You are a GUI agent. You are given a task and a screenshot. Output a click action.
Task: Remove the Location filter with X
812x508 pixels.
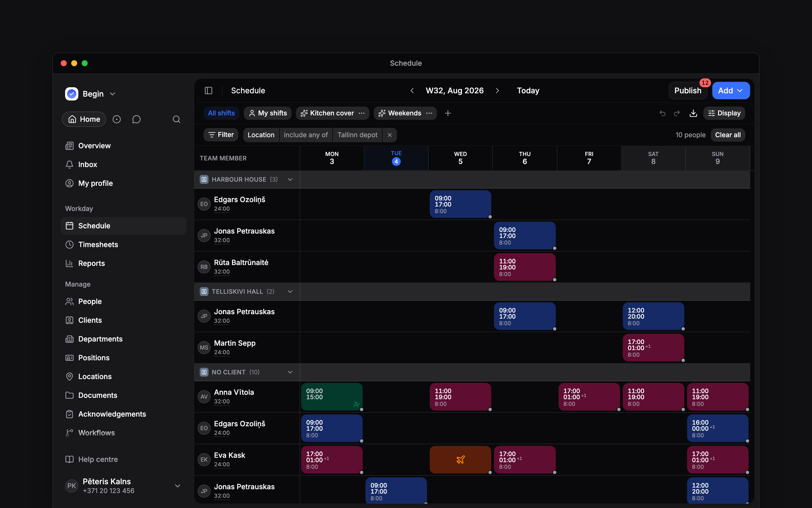[389, 135]
